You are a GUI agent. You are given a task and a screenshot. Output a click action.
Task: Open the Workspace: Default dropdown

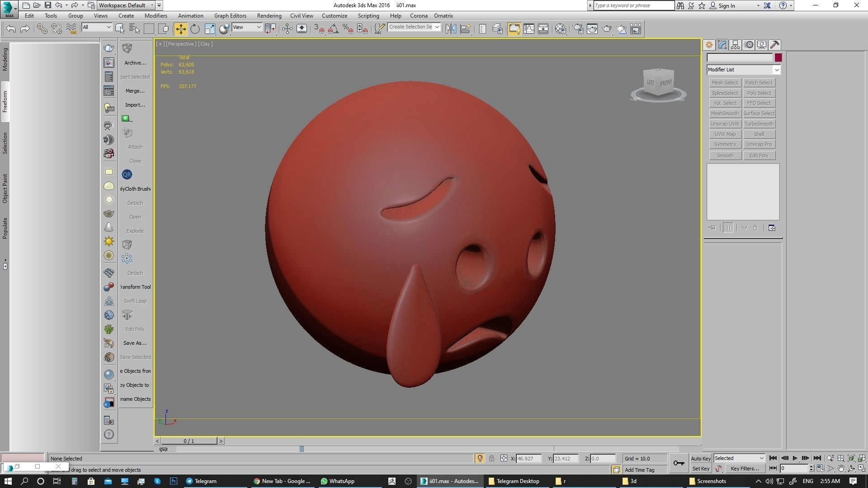(x=127, y=5)
